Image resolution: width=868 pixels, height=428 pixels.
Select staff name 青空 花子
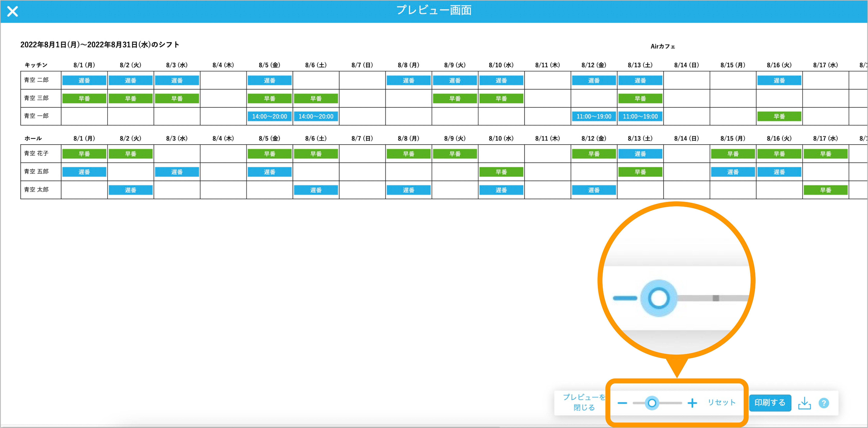point(36,153)
